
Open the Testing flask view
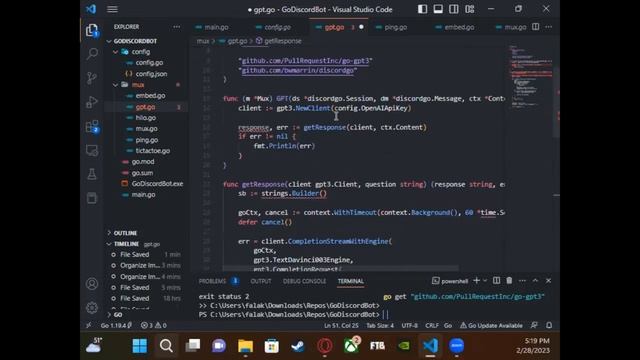(92, 174)
